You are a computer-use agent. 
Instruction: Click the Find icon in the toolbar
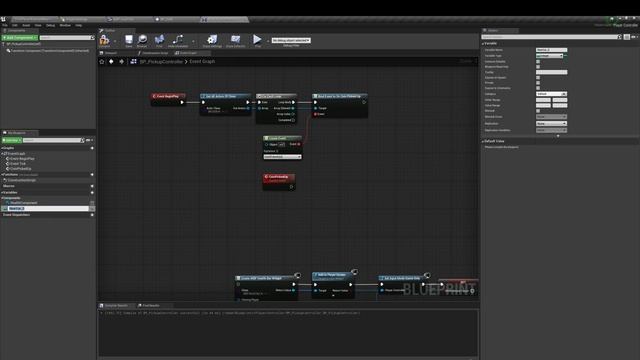159,40
